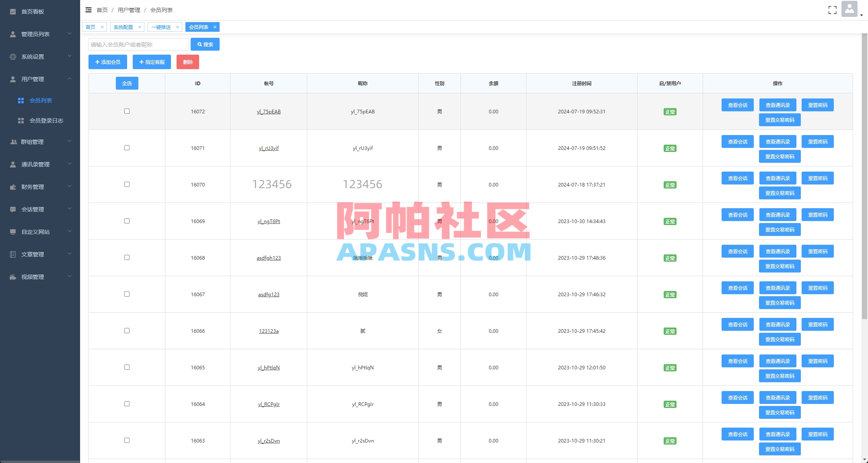Click the 添加会员 button

[x=107, y=62]
